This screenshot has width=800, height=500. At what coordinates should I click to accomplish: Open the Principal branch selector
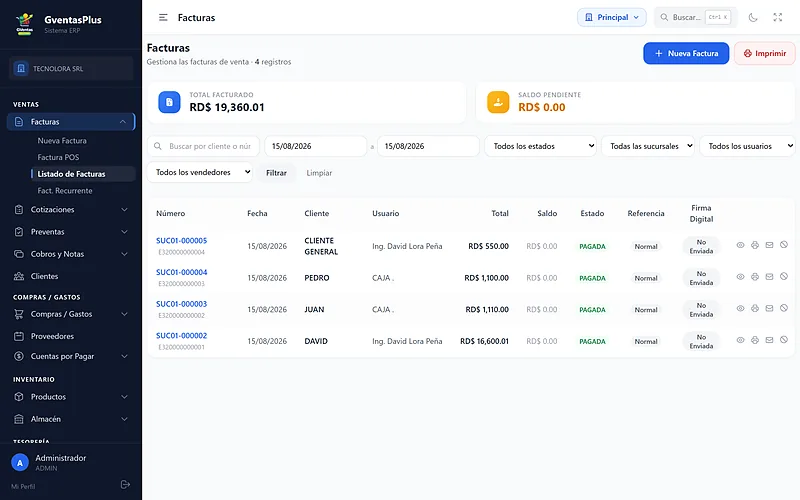click(612, 17)
